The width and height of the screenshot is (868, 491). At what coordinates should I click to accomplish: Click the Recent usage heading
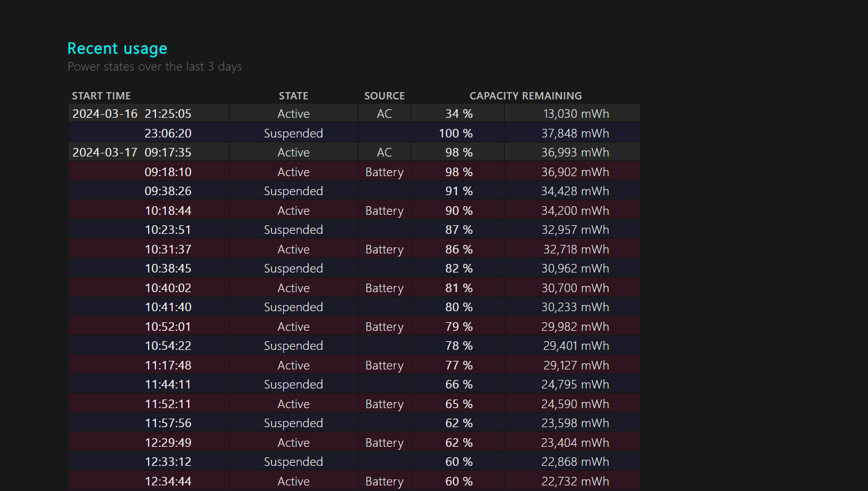pyautogui.click(x=117, y=48)
